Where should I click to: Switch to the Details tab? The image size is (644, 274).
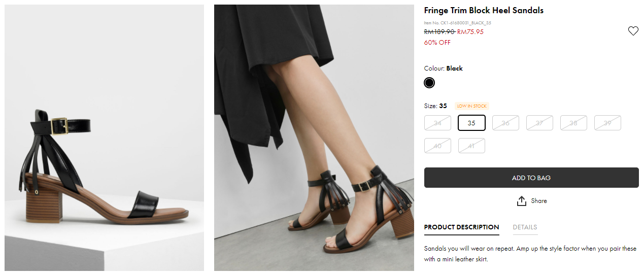pos(525,227)
